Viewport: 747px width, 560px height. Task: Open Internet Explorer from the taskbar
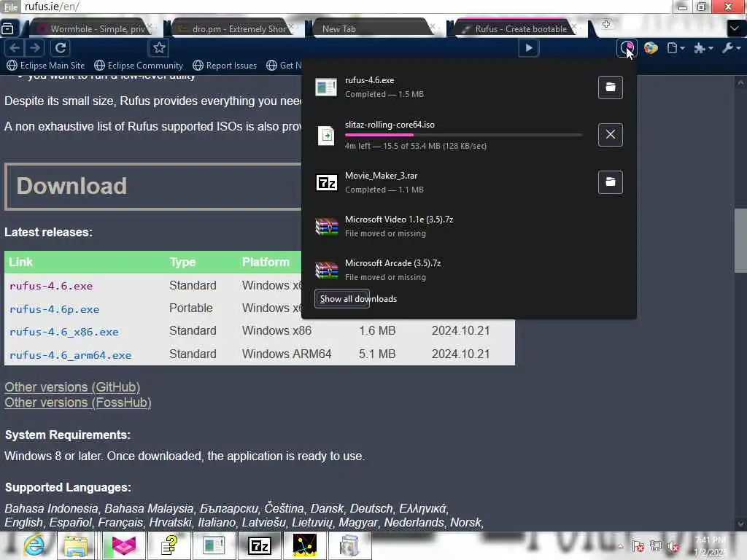click(34, 545)
